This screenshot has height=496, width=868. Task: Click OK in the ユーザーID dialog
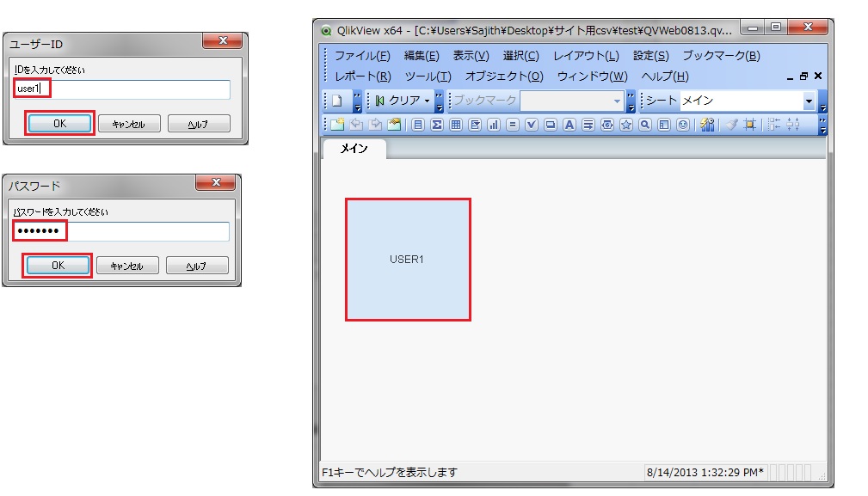[x=59, y=123]
